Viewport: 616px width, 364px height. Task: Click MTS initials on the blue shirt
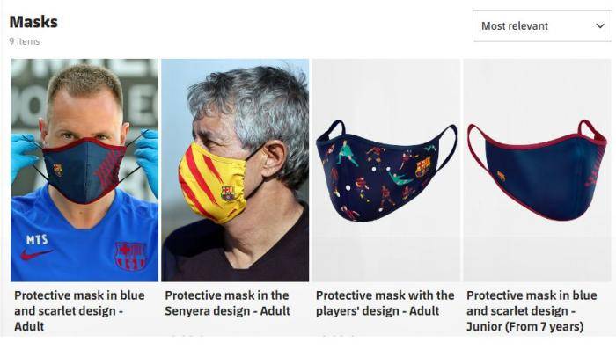point(37,239)
